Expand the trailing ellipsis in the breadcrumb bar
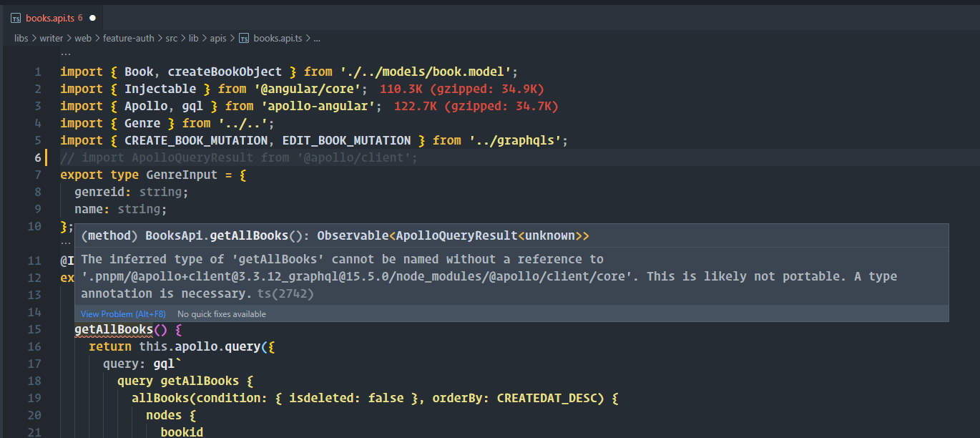Viewport: 980px width, 438px height. pyautogui.click(x=317, y=38)
